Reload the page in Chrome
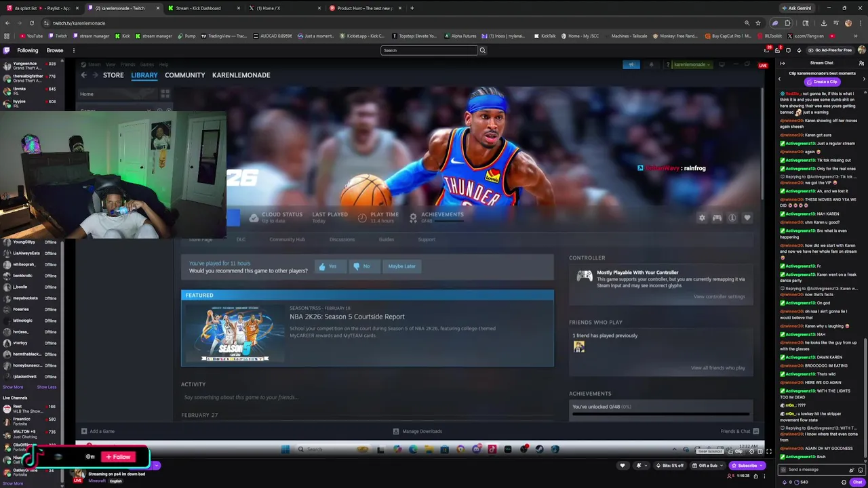Image resolution: width=868 pixels, height=488 pixels. (31, 23)
